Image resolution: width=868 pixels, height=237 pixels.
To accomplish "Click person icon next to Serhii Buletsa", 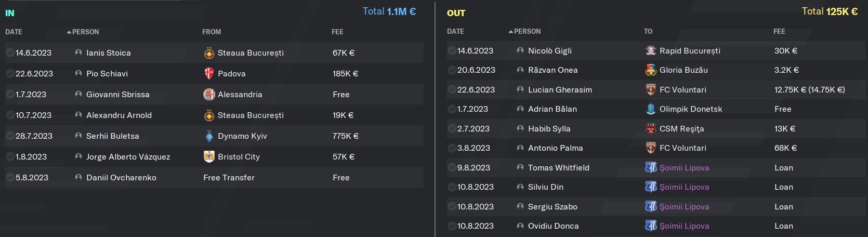I will pos(78,136).
